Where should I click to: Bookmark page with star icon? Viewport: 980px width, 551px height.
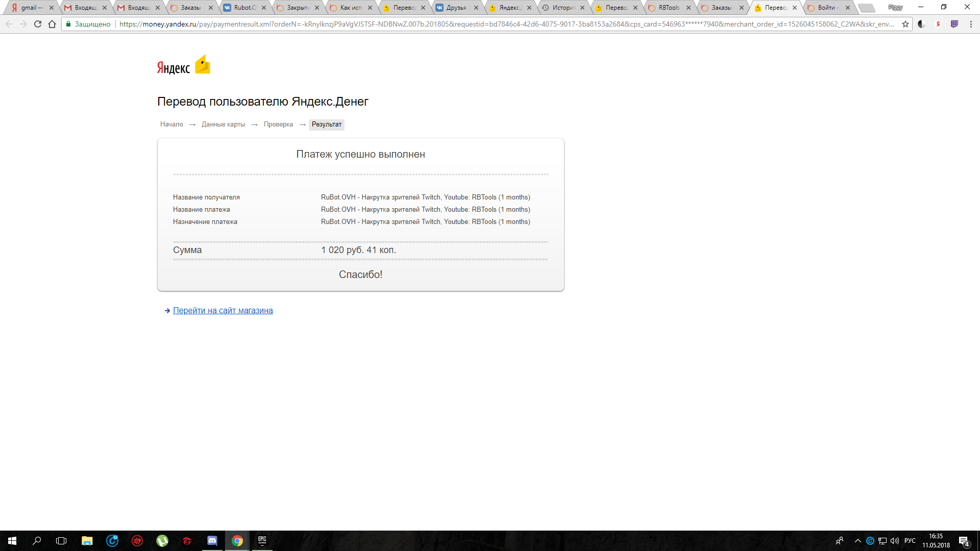coord(905,24)
